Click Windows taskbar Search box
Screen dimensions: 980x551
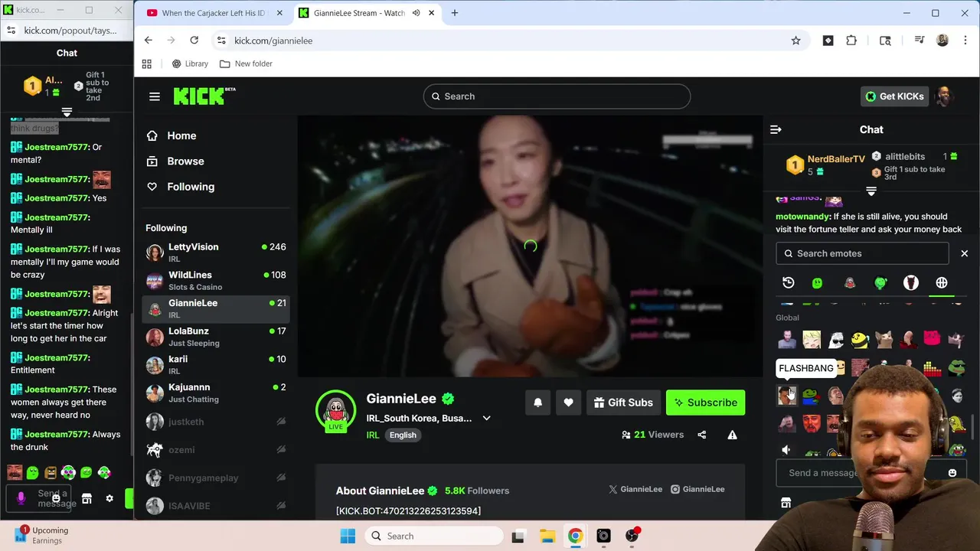(433, 536)
